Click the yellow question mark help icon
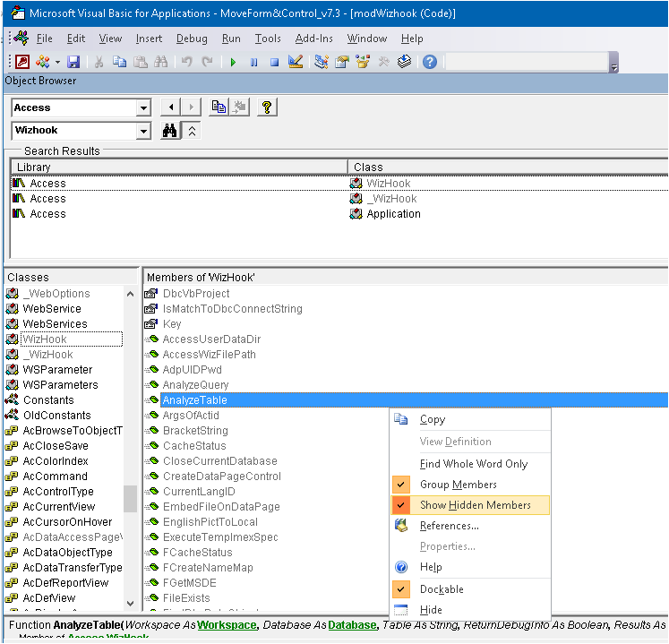Image resolution: width=669 pixels, height=644 pixels. pos(266,107)
